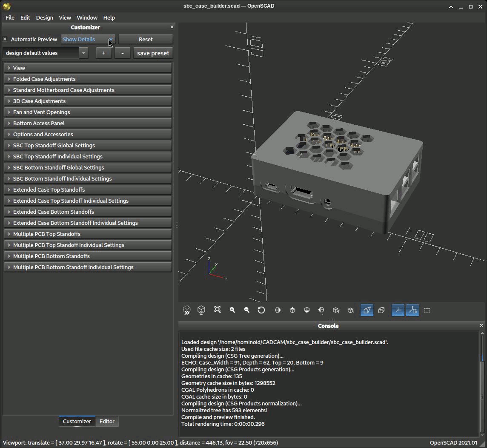Open the Design menu
This screenshot has height=448, width=487.
[x=44, y=17]
